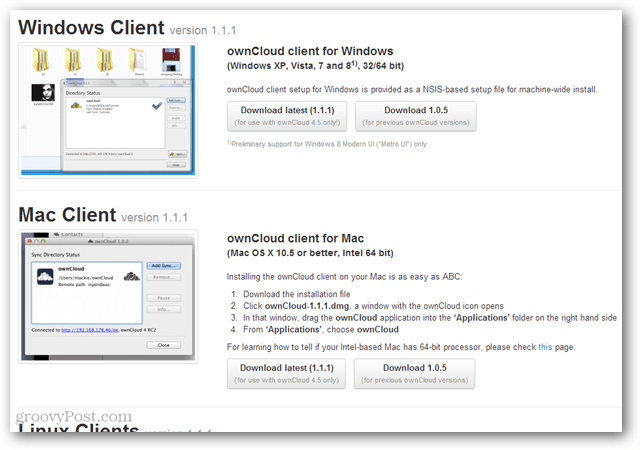Download Mac client version 1.0.5
This screenshot has height=450, width=640.
(414, 374)
